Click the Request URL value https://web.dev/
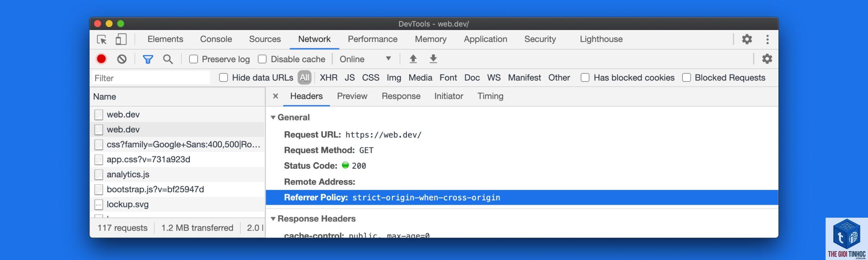This screenshot has height=260, width=868. pyautogui.click(x=383, y=135)
